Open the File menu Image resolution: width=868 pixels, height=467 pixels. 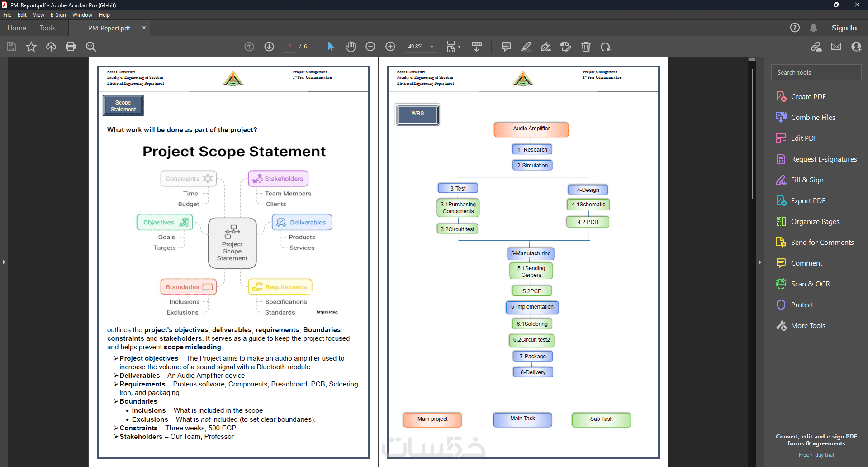(x=7, y=15)
